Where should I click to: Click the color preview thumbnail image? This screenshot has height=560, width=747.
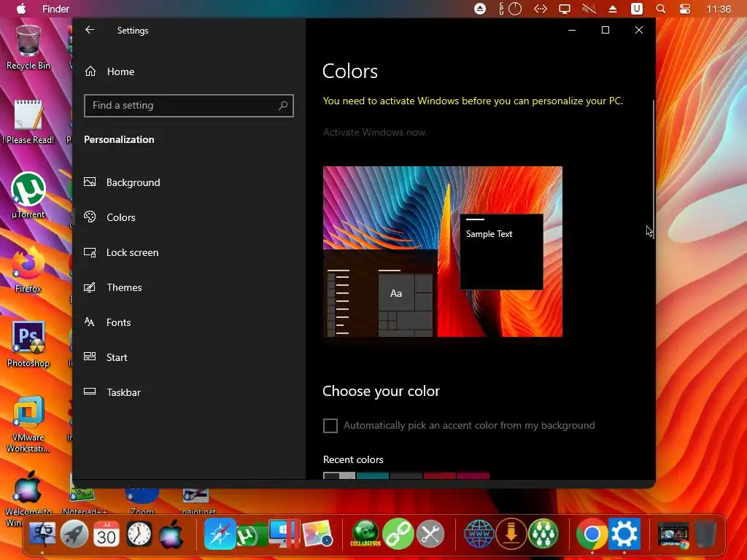pyautogui.click(x=443, y=252)
